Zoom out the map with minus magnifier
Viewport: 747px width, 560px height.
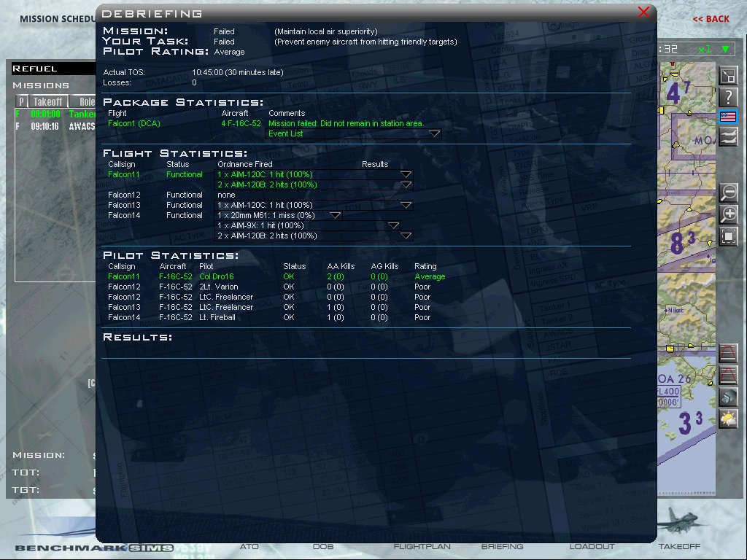(x=728, y=192)
